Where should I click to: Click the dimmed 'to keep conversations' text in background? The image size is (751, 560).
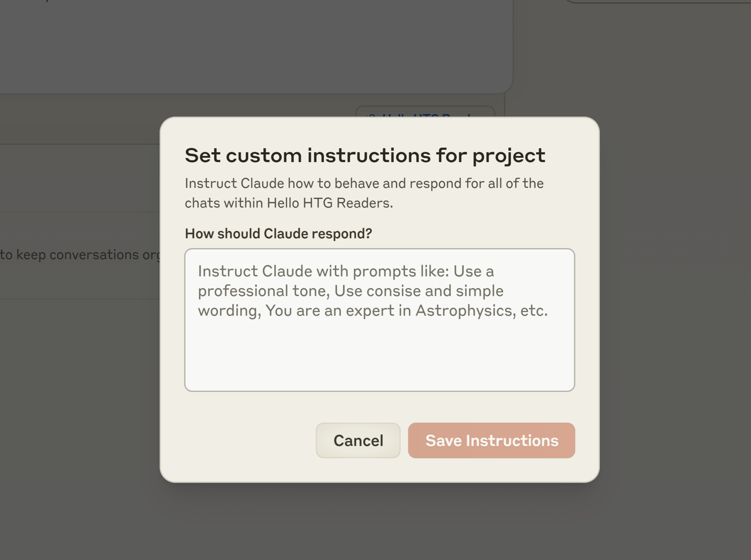[80, 254]
